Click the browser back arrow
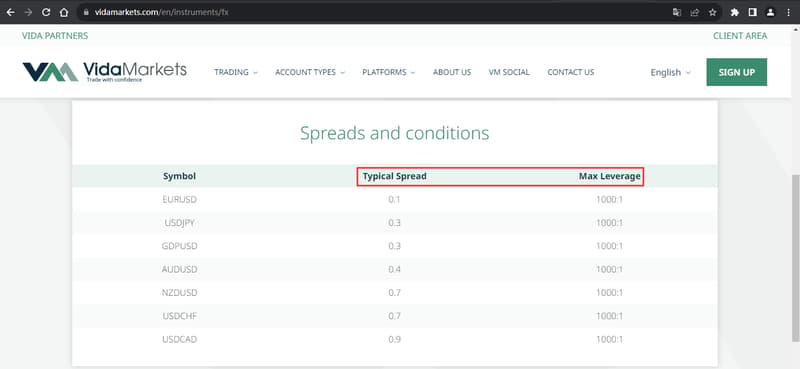Screen dimensions: 800x369 click(10, 12)
